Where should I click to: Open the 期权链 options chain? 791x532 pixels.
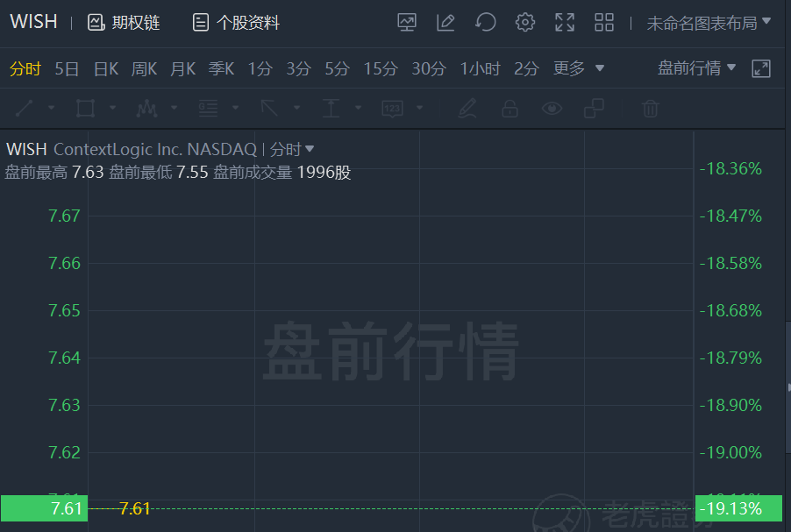coord(124,23)
